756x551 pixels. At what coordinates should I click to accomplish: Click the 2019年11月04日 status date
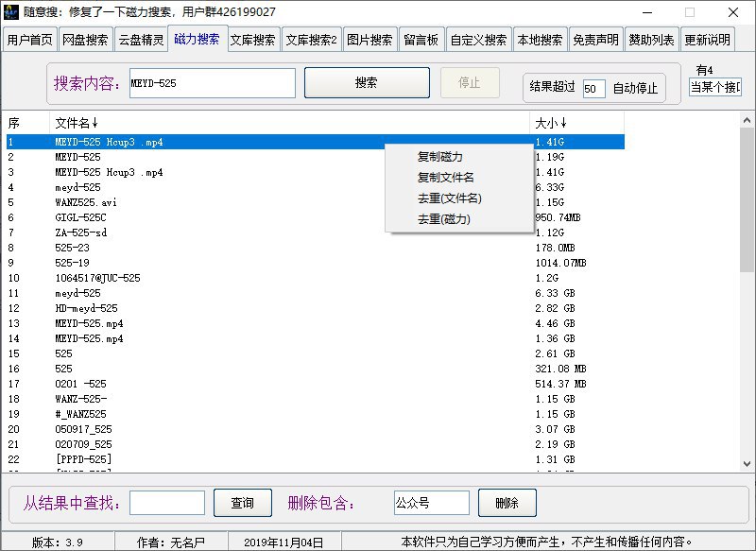coord(284,542)
